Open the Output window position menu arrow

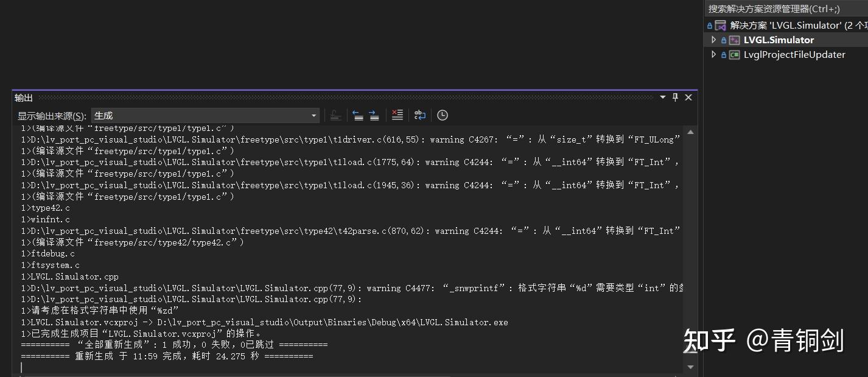[662, 97]
